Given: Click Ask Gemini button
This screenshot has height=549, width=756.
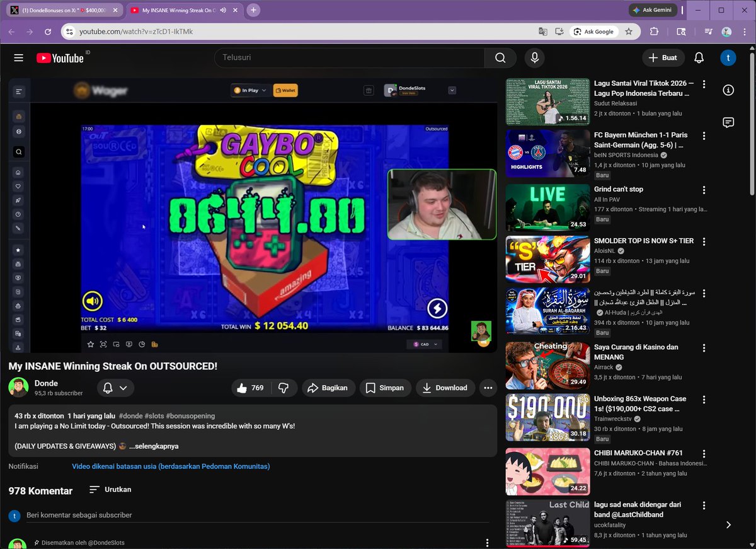Looking at the screenshot, I should point(653,10).
